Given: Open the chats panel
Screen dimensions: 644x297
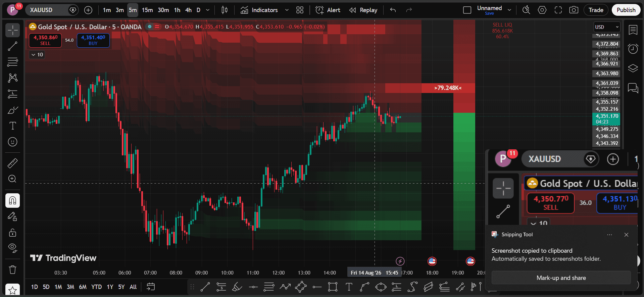Looking at the screenshot, I should pyautogui.click(x=633, y=88).
